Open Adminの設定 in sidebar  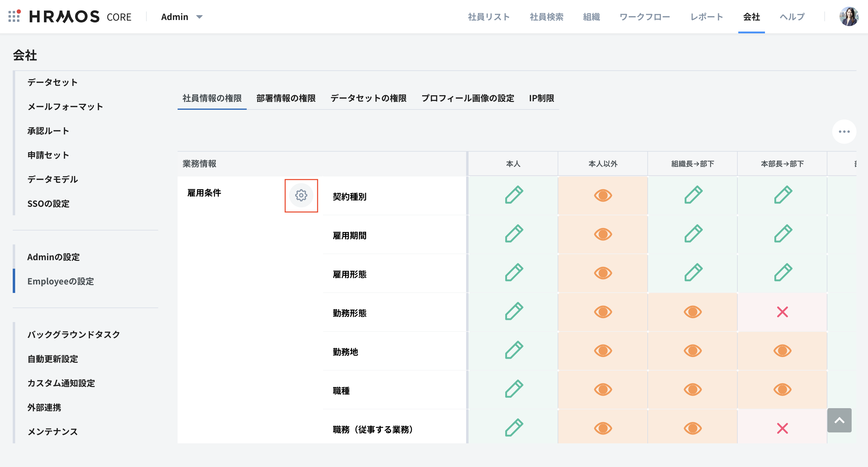54,257
